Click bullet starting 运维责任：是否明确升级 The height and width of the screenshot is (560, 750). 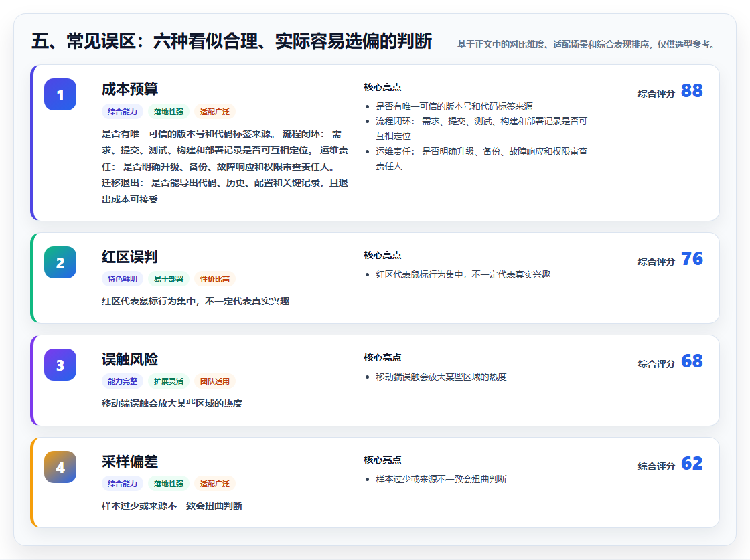(481, 159)
